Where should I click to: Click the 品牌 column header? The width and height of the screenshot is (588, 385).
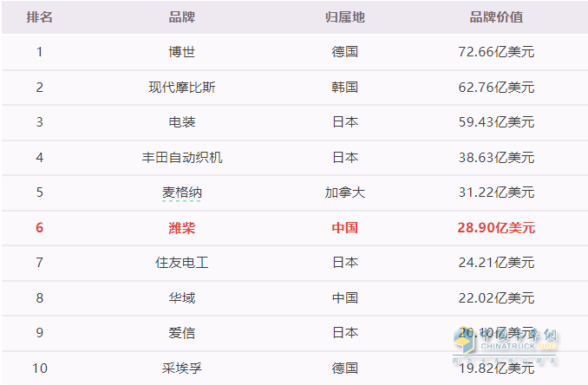click(182, 16)
